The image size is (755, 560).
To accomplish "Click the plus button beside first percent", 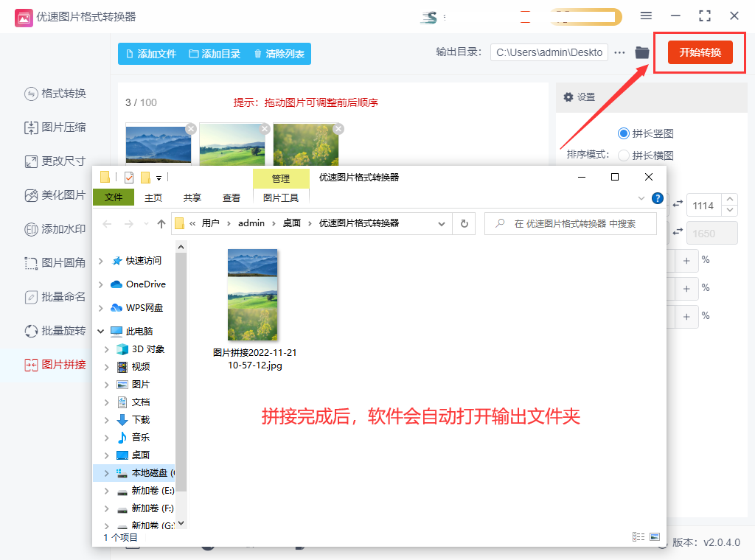I will pos(686,261).
